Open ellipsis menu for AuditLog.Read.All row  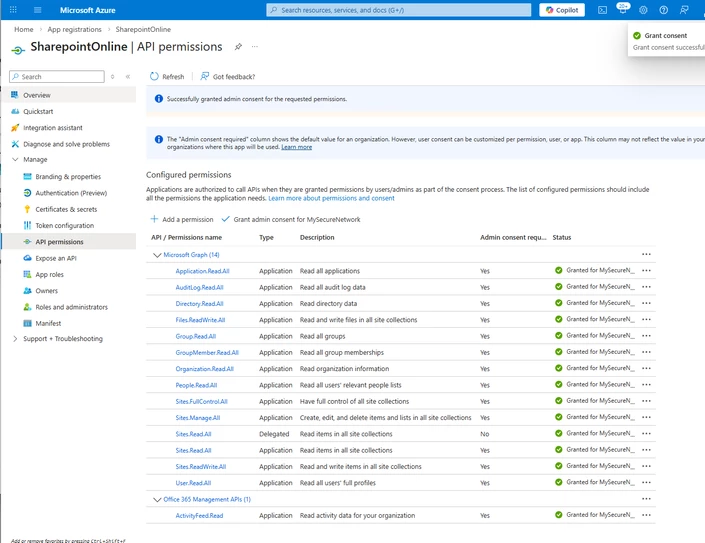(646, 287)
